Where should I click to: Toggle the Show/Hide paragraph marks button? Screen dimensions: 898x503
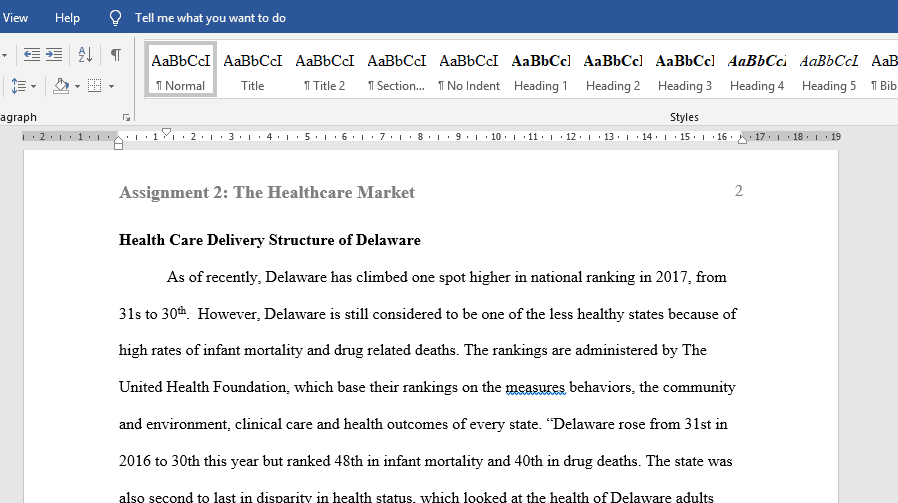[116, 55]
